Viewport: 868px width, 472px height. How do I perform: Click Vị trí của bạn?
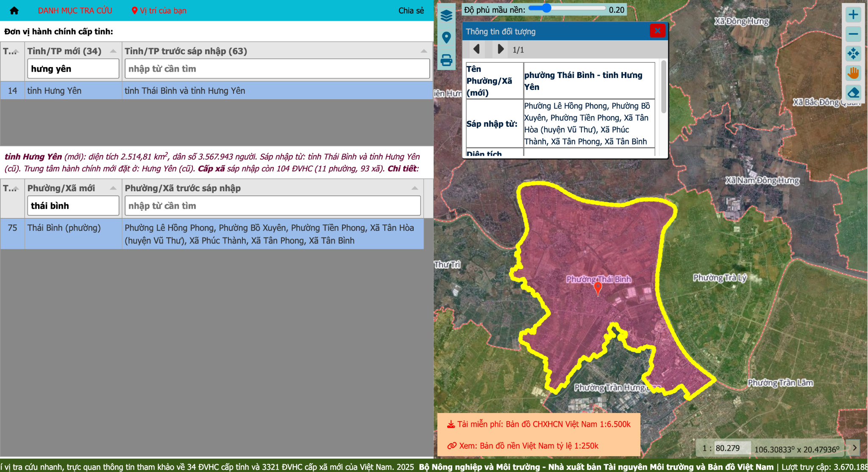[159, 11]
